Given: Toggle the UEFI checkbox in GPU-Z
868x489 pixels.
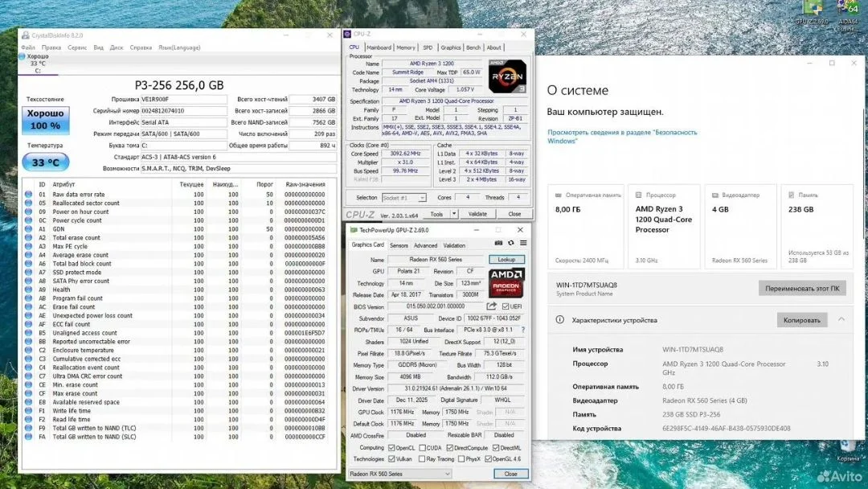Looking at the screenshot, I should coord(506,306).
